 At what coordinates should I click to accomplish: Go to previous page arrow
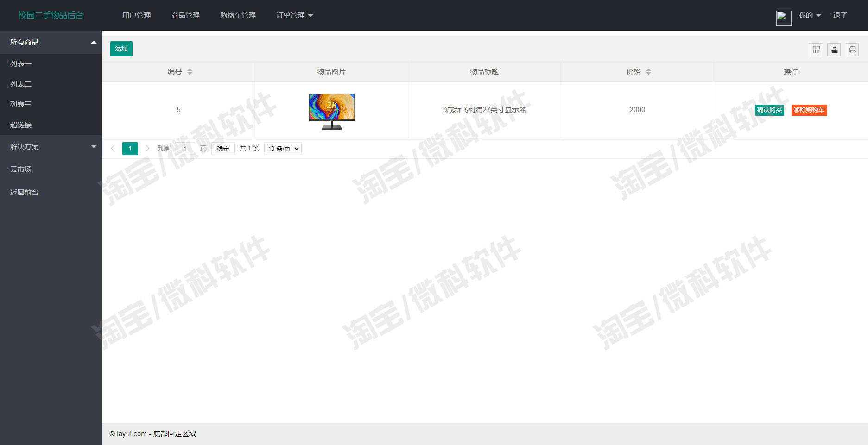113,148
